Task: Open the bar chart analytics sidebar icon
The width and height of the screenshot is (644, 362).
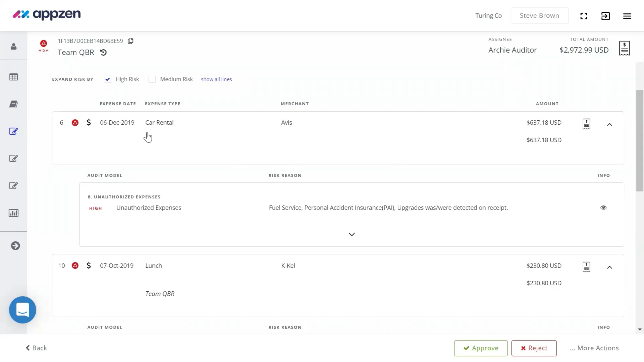Action: pyautogui.click(x=13, y=213)
